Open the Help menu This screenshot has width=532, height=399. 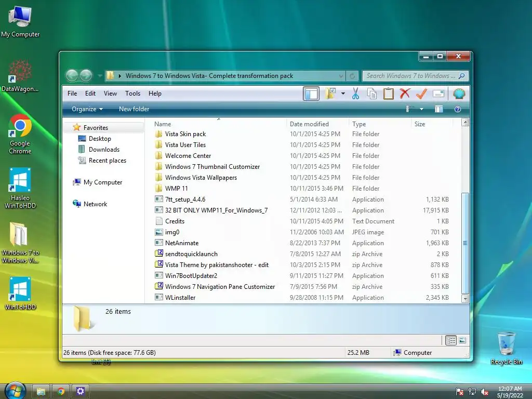(155, 94)
